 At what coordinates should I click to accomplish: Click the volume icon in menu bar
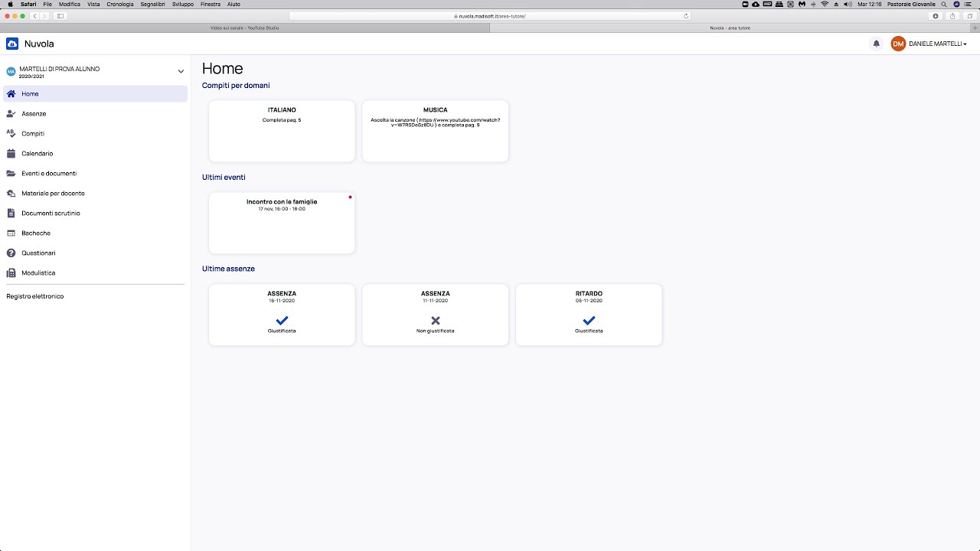848,4
